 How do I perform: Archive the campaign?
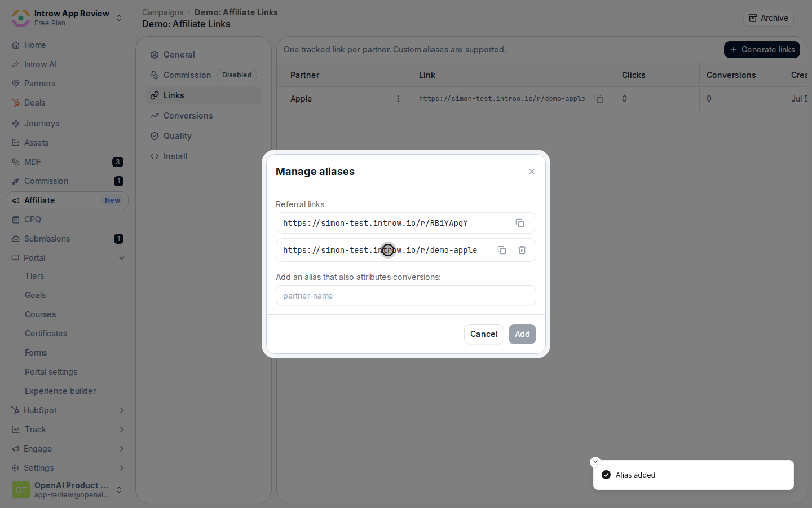tap(769, 18)
